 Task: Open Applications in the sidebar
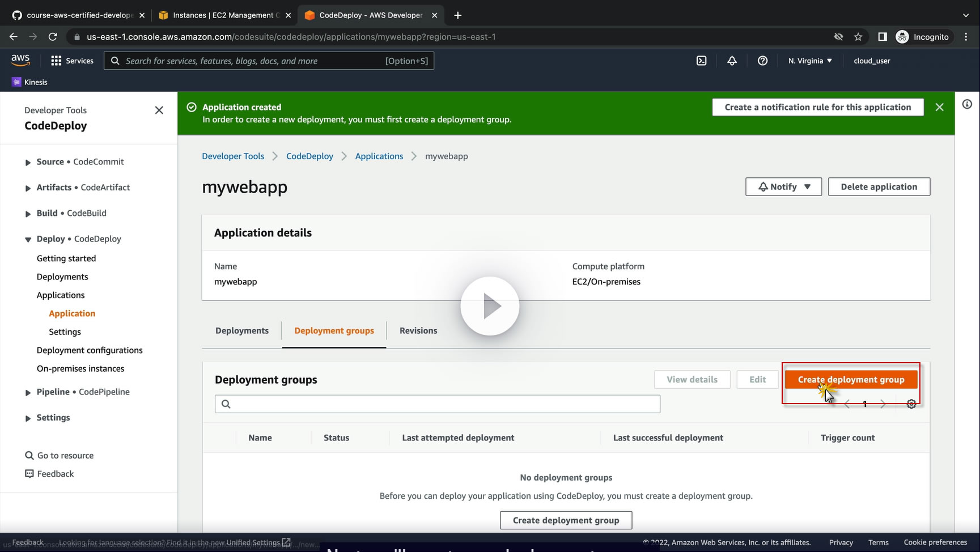61,295
